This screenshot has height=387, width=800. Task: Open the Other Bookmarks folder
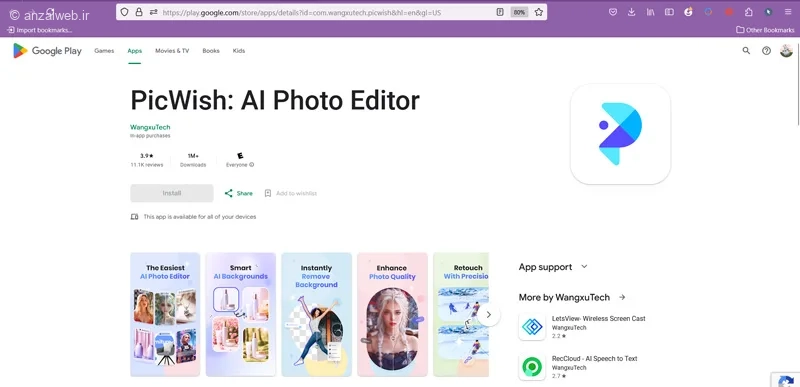765,30
